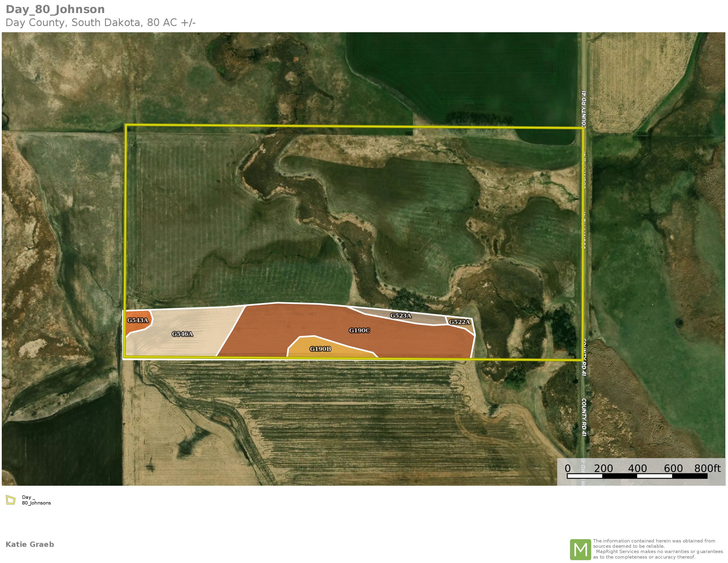
Task: Click the 200 mark on scale bar
Action: click(x=603, y=468)
